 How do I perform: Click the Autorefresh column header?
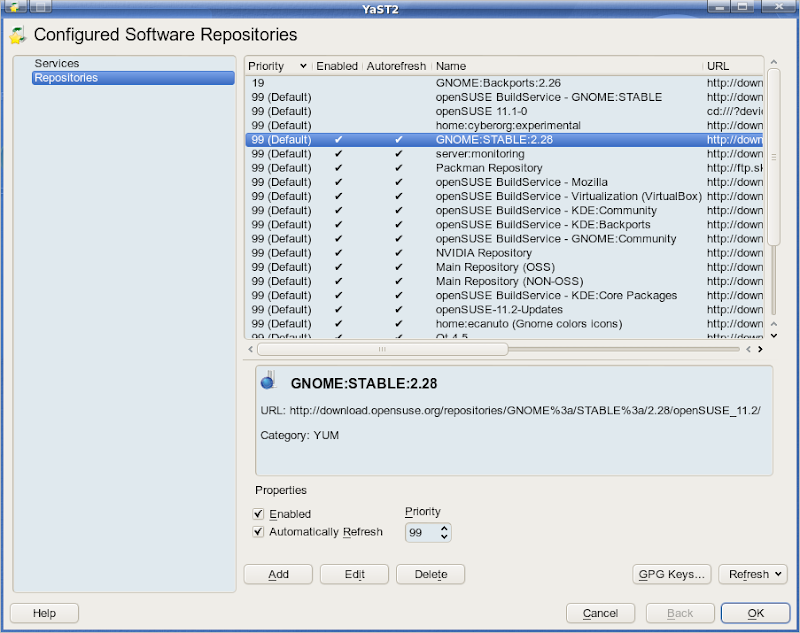(396, 66)
